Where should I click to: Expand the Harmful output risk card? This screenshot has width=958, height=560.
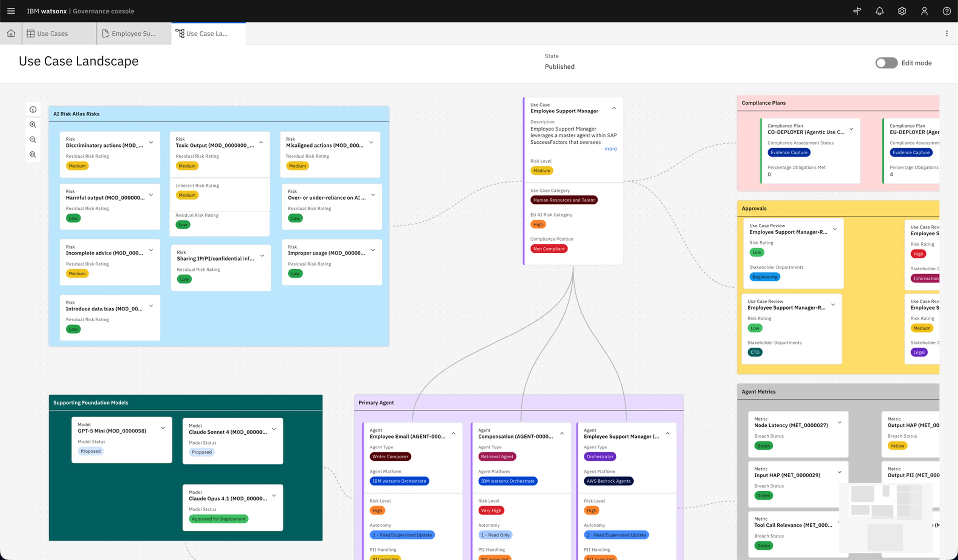point(151,195)
